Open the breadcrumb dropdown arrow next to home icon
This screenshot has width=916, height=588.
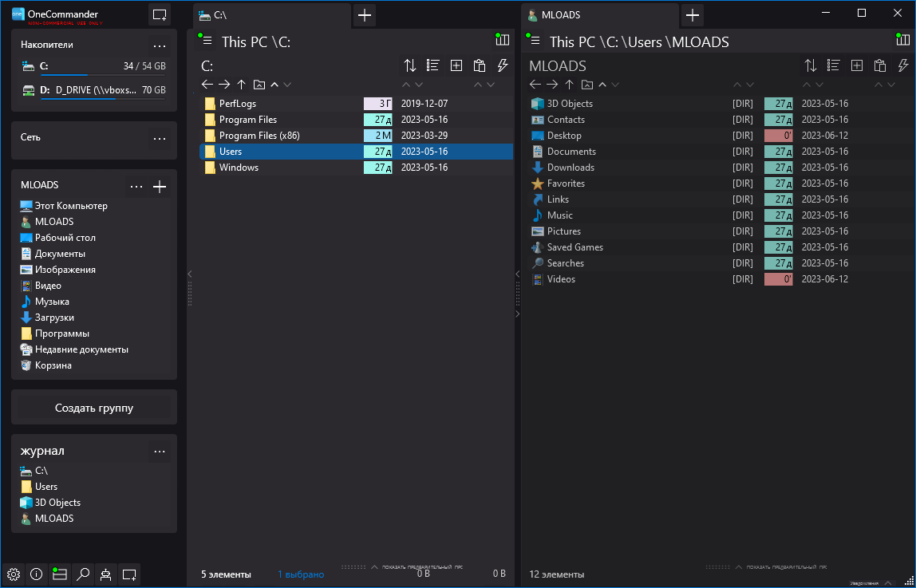point(287,84)
